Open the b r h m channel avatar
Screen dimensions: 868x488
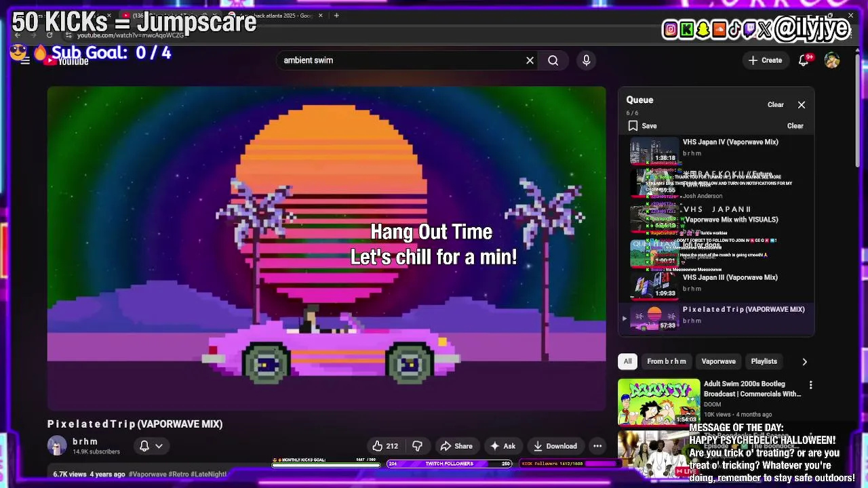coord(57,445)
